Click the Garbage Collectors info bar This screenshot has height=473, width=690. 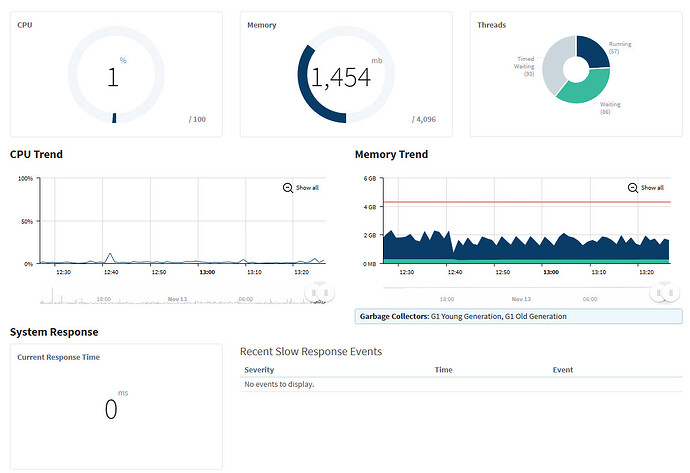pyautogui.click(x=518, y=316)
